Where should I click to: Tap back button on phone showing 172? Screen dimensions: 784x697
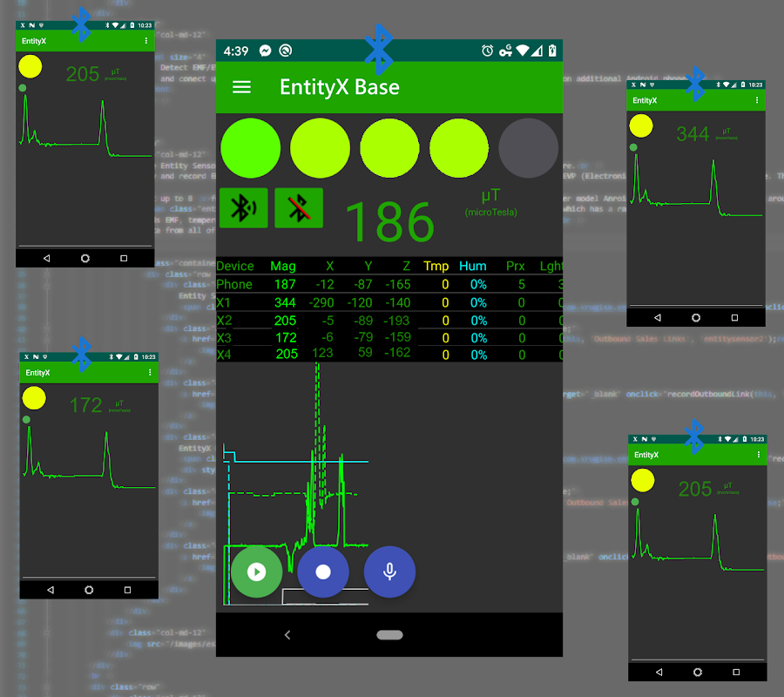51,590
